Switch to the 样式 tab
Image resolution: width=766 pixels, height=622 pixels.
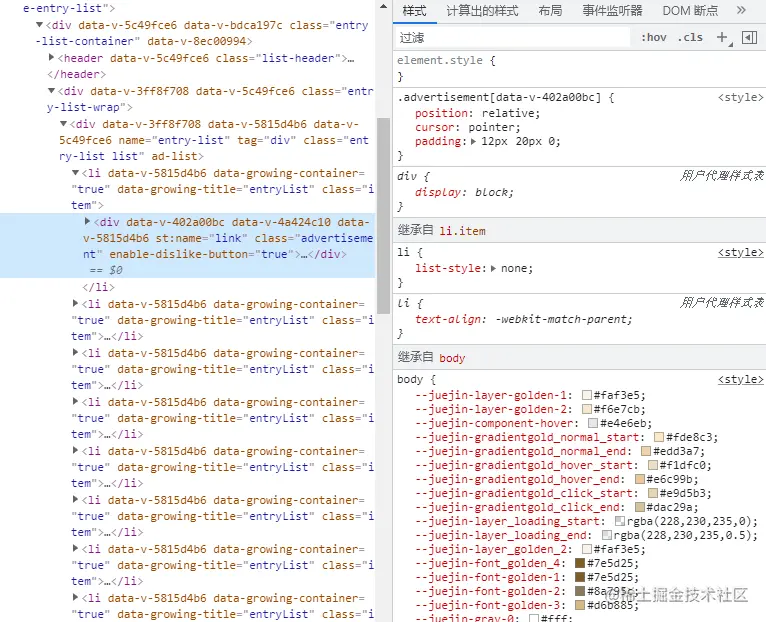[x=414, y=11]
